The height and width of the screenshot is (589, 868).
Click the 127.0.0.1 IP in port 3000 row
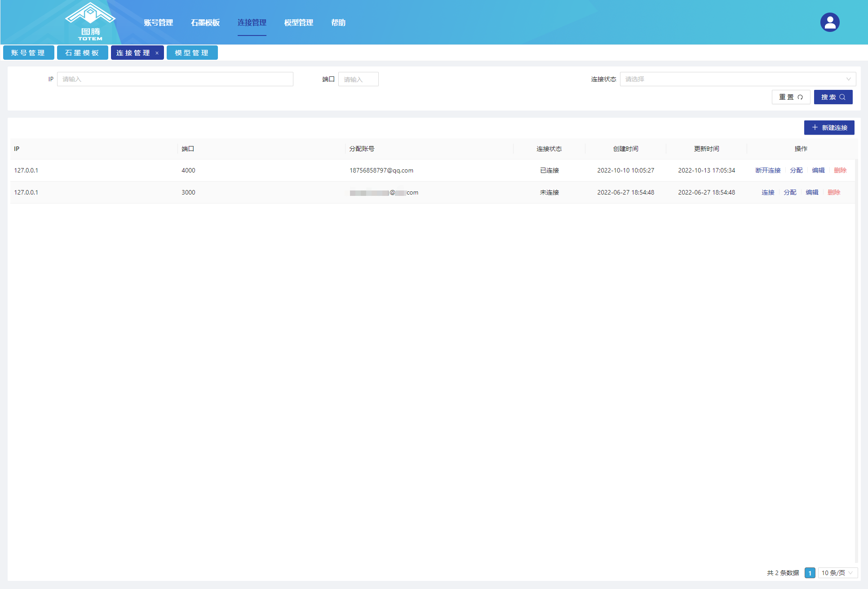pyautogui.click(x=26, y=192)
